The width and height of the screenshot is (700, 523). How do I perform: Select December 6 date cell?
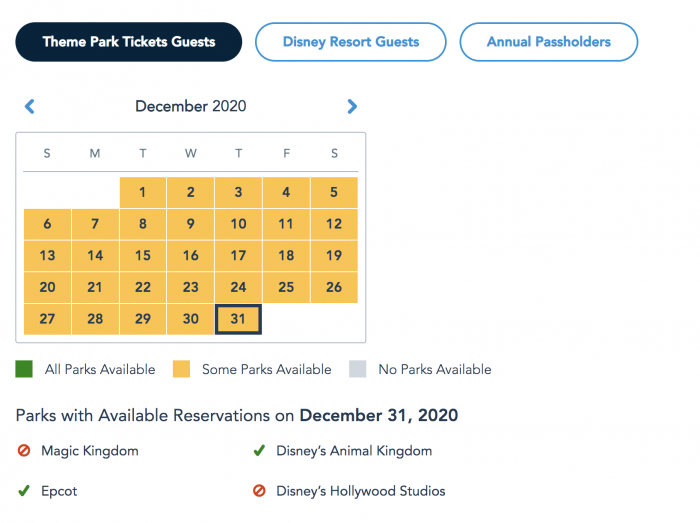[47, 224]
